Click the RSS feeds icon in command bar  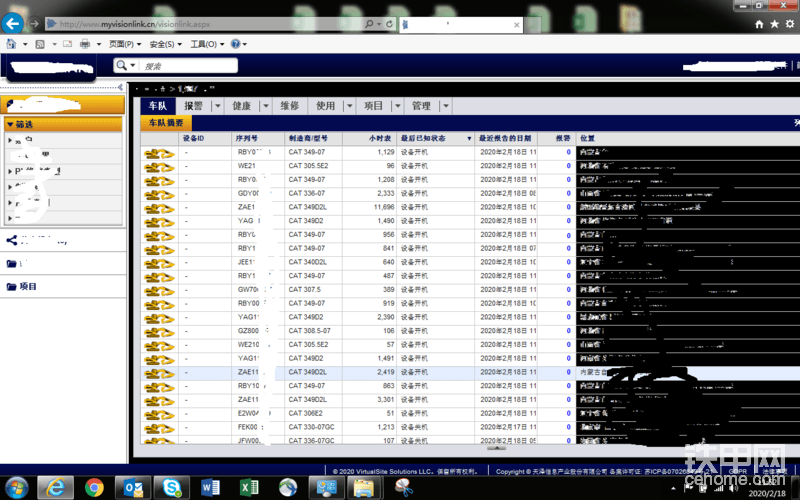click(x=40, y=44)
